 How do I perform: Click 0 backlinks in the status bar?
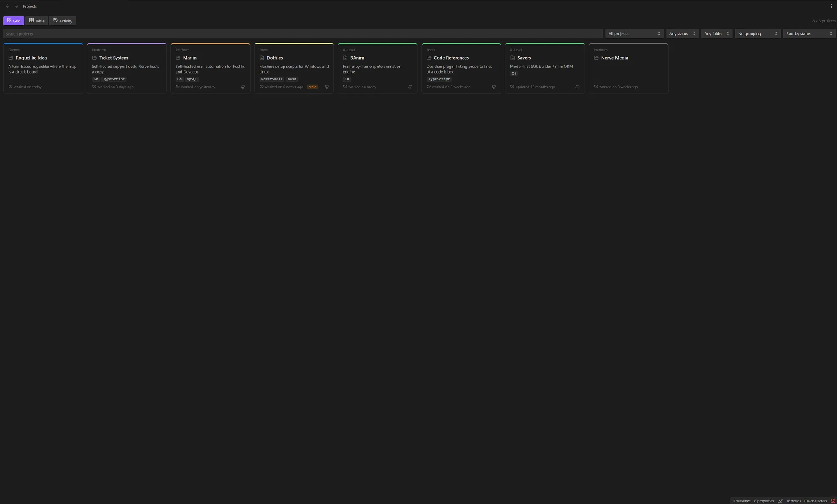741,501
